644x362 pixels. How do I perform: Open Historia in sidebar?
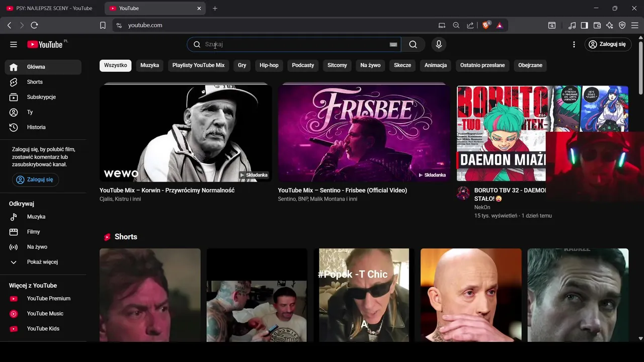pyautogui.click(x=43, y=127)
